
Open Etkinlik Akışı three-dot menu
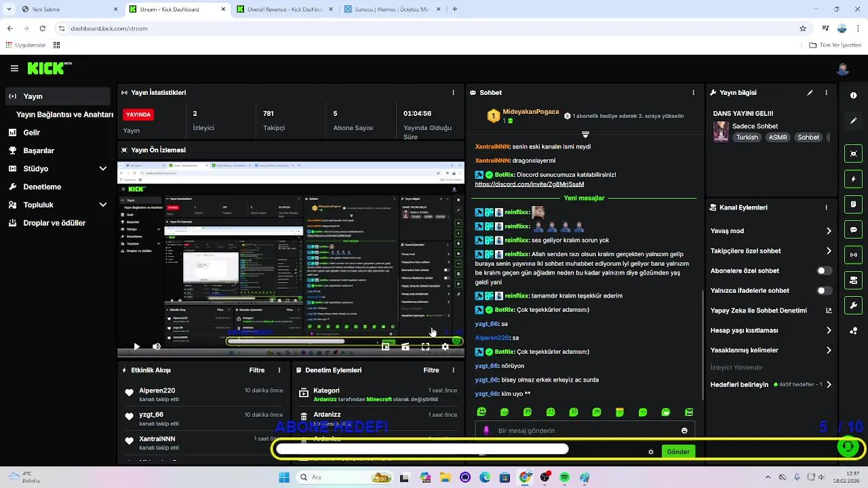coord(279,370)
